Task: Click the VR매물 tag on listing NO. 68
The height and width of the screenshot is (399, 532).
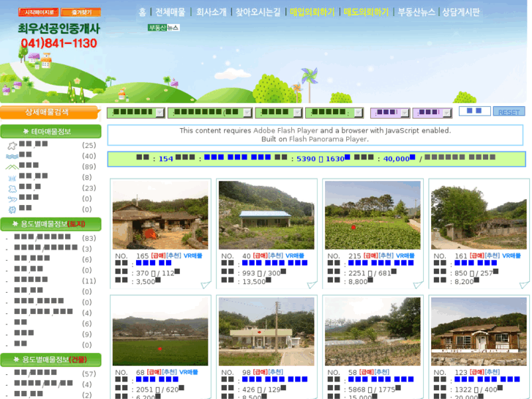Action: coord(188,372)
